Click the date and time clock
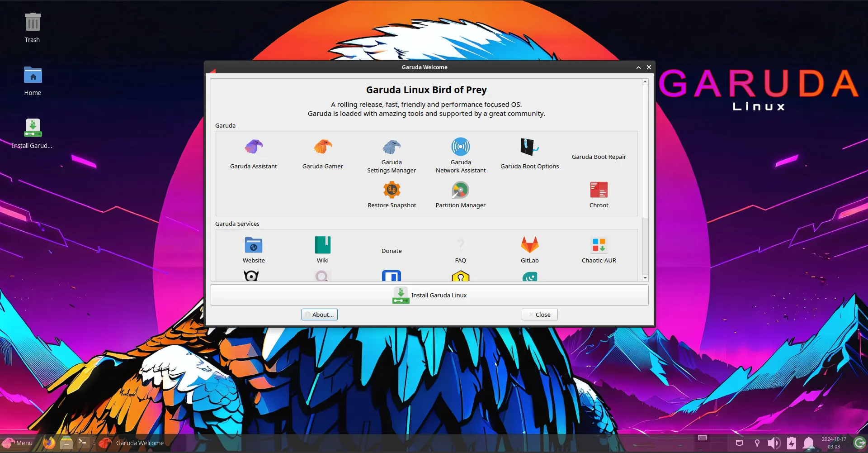 click(x=834, y=443)
